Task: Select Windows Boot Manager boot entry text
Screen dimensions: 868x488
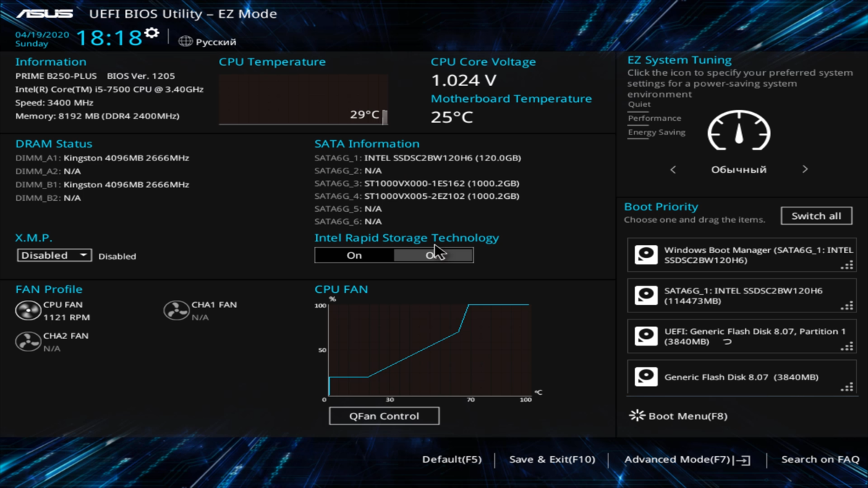Action: [x=759, y=254]
